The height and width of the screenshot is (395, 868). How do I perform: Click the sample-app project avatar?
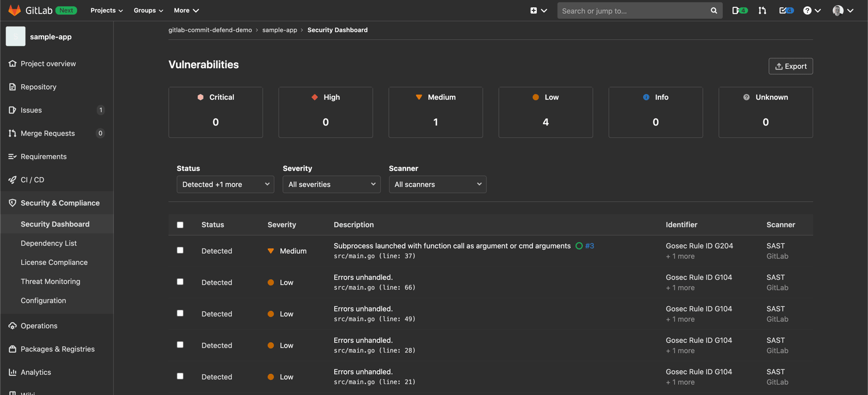16,37
